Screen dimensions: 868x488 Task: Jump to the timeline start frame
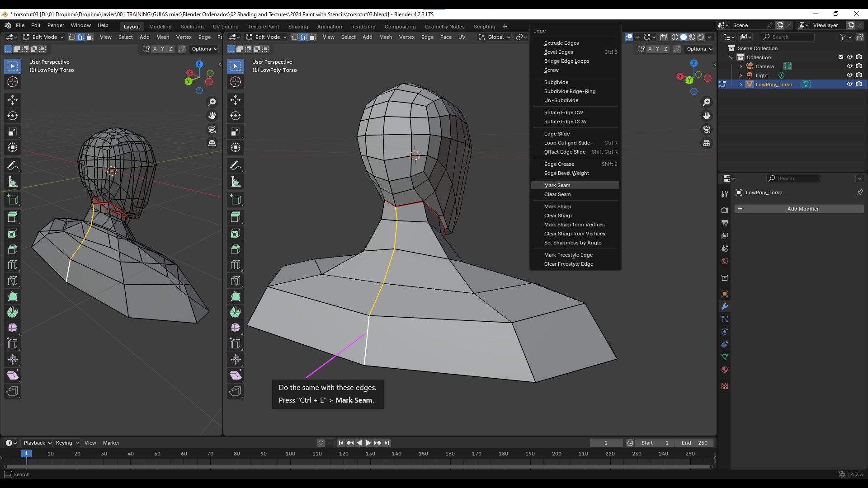[341, 443]
